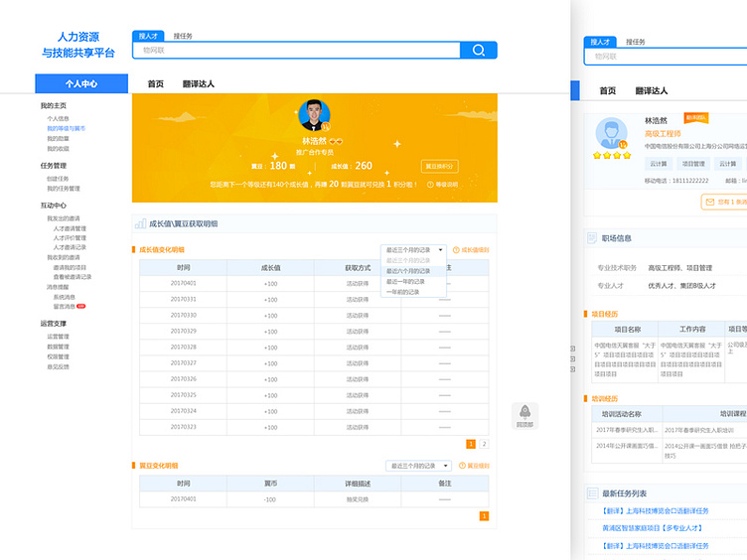This screenshot has height=560, width=747.
Task: Click the blue magnifier search button
Action: (479, 50)
